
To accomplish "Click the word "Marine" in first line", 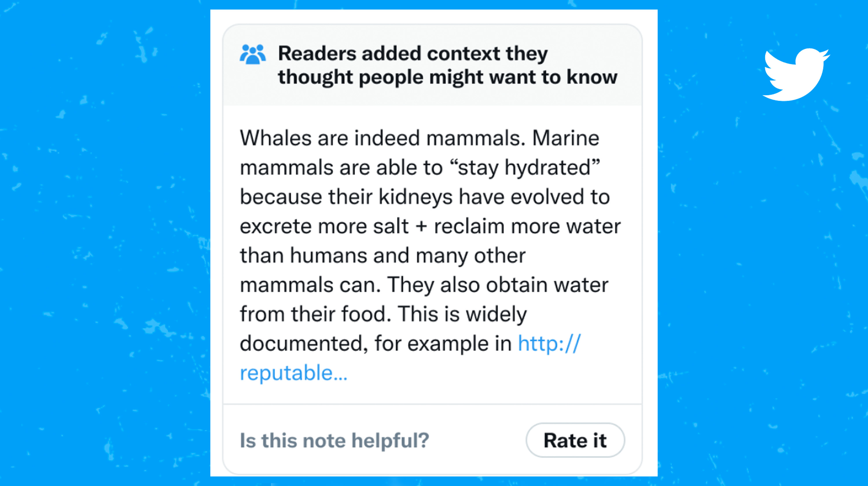I will coord(565,138).
